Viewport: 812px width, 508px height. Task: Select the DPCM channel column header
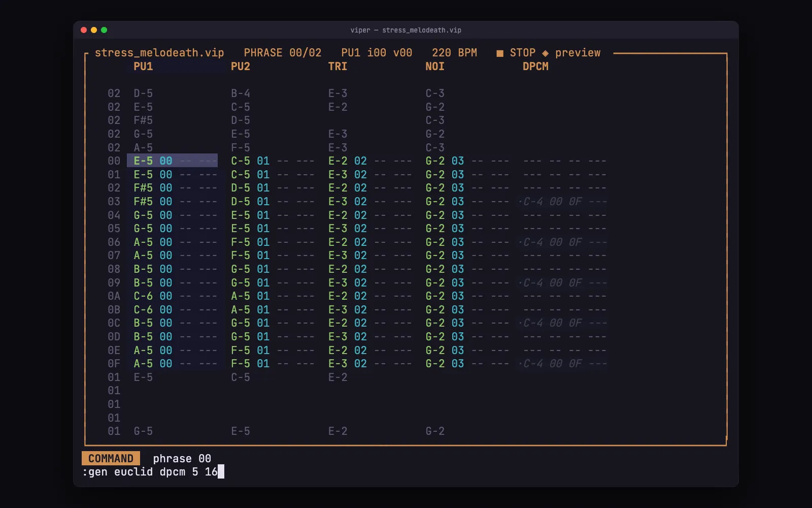tap(535, 67)
